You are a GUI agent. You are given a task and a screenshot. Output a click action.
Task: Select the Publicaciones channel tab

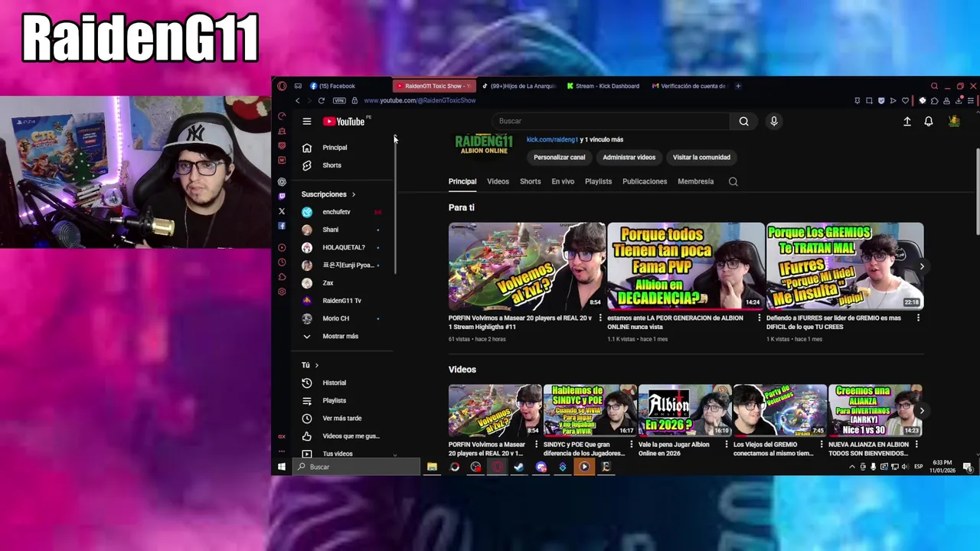645,181
